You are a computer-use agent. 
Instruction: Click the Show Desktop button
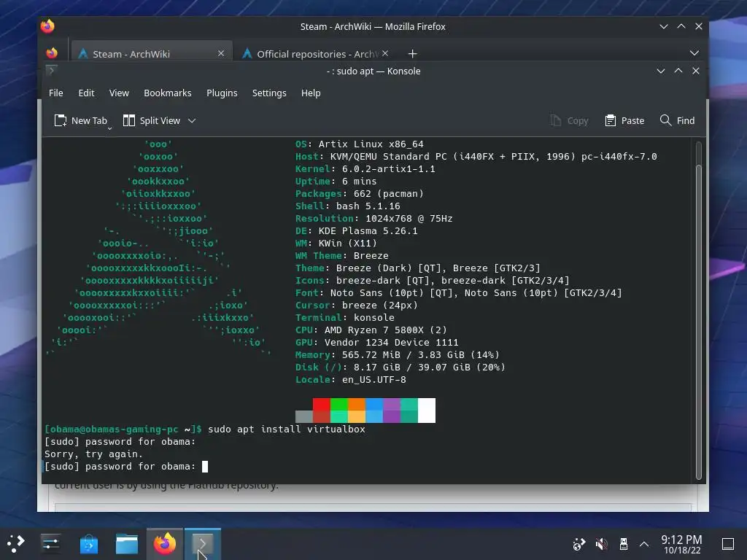728,544
